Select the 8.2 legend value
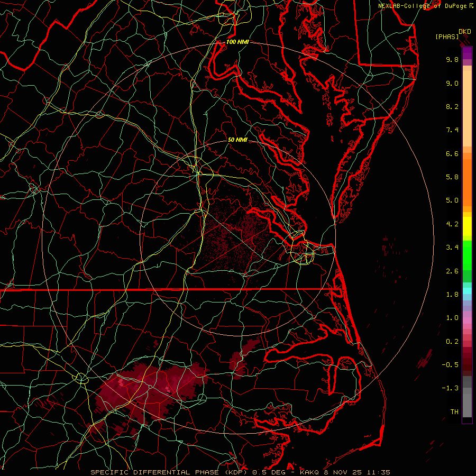The height and width of the screenshot is (476, 476). point(452,106)
